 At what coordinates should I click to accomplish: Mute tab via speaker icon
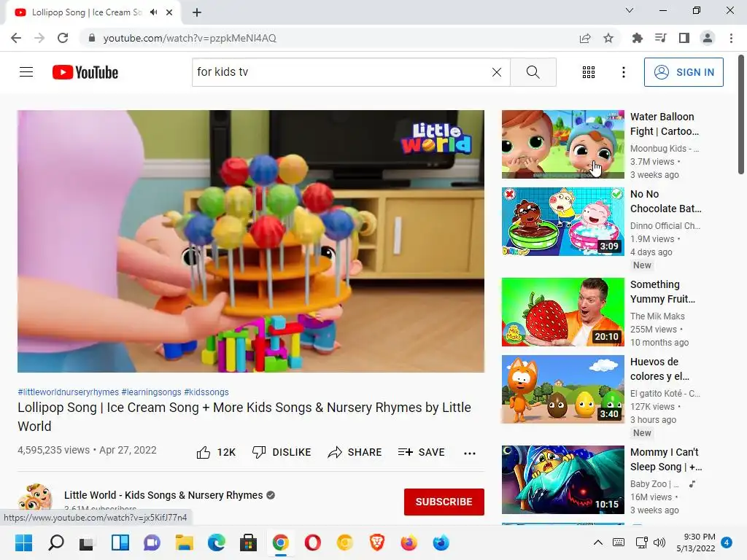click(153, 12)
